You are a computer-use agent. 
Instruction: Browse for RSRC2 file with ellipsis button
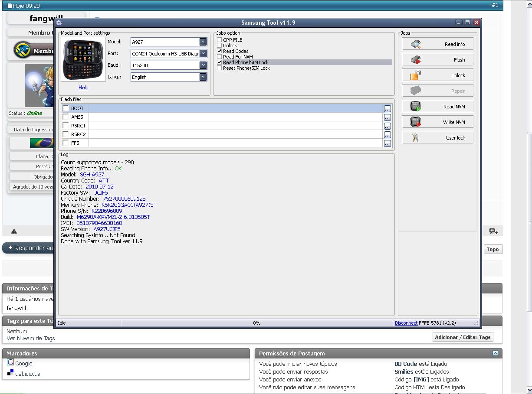[387, 135]
